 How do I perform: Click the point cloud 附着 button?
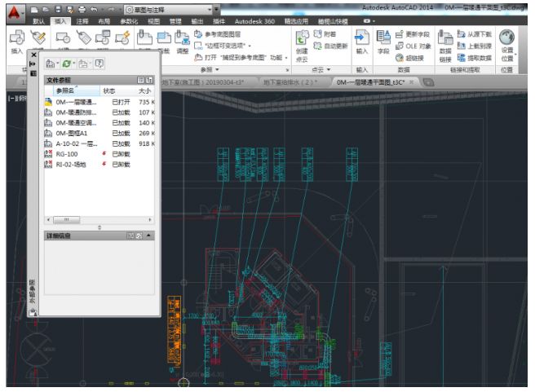point(325,33)
